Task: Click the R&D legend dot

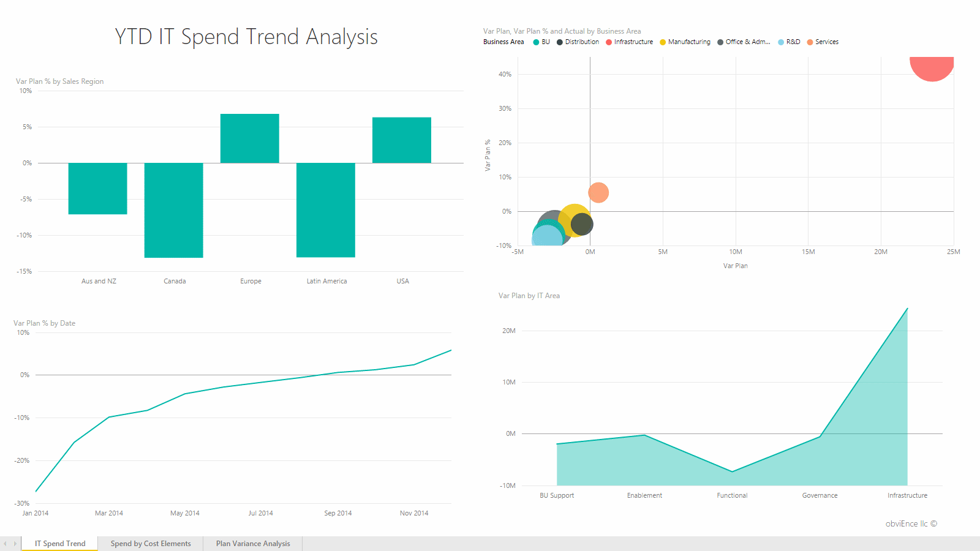Action: pyautogui.click(x=781, y=42)
